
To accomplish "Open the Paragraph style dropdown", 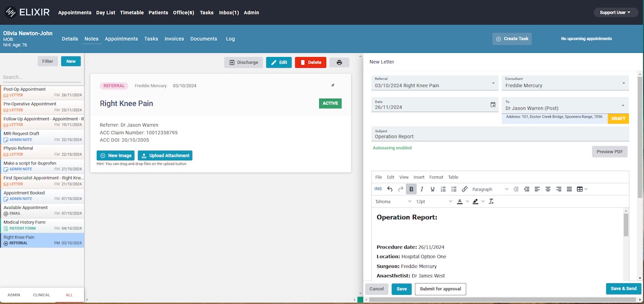I will [490, 189].
